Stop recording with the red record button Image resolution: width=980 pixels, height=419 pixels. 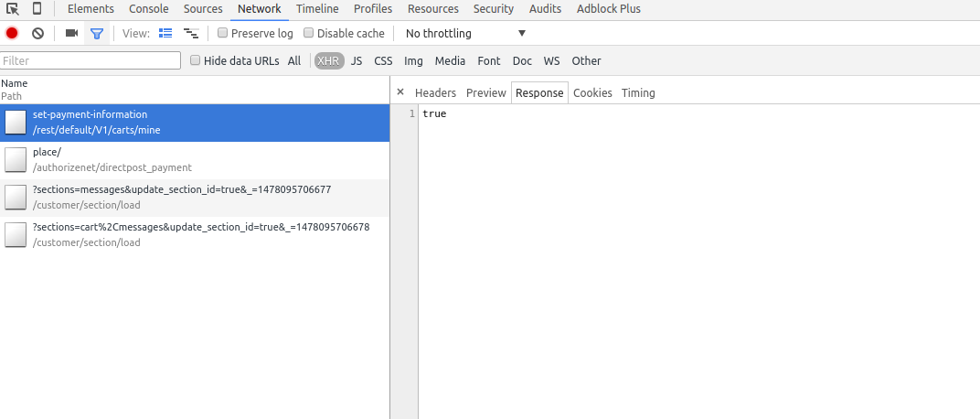(12, 33)
